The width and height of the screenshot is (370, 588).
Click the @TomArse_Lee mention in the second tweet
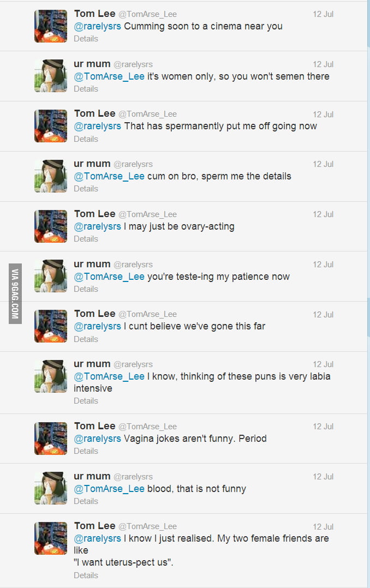tap(109, 76)
